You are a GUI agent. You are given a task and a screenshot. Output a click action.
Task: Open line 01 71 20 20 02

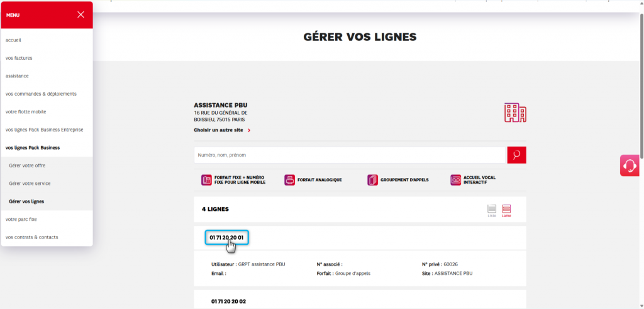point(228,301)
